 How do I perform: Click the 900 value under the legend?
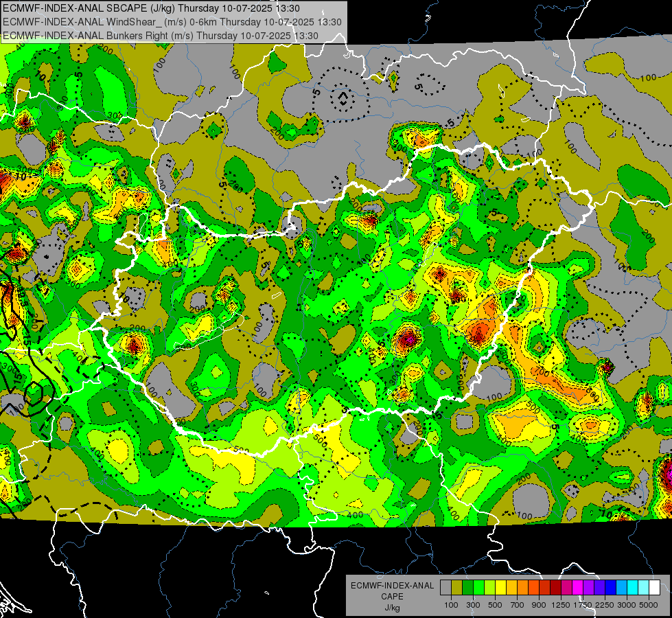click(539, 605)
